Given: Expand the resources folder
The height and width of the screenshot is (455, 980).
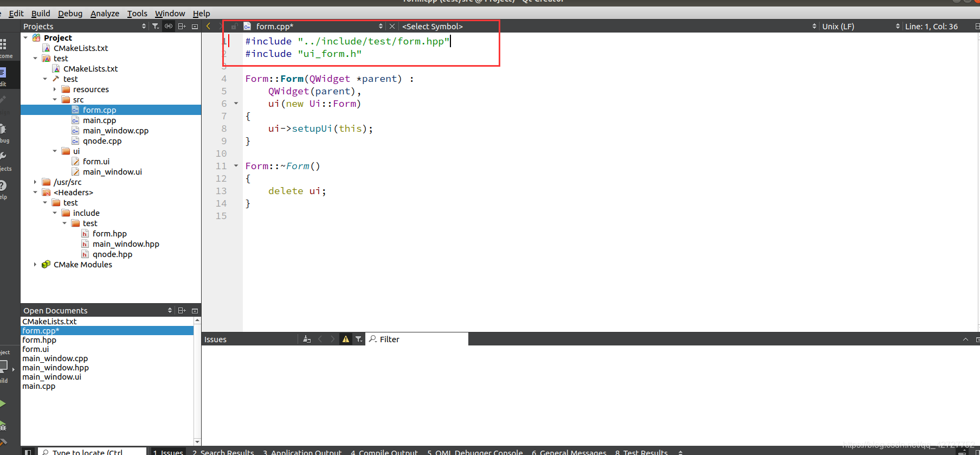Looking at the screenshot, I should [x=55, y=89].
